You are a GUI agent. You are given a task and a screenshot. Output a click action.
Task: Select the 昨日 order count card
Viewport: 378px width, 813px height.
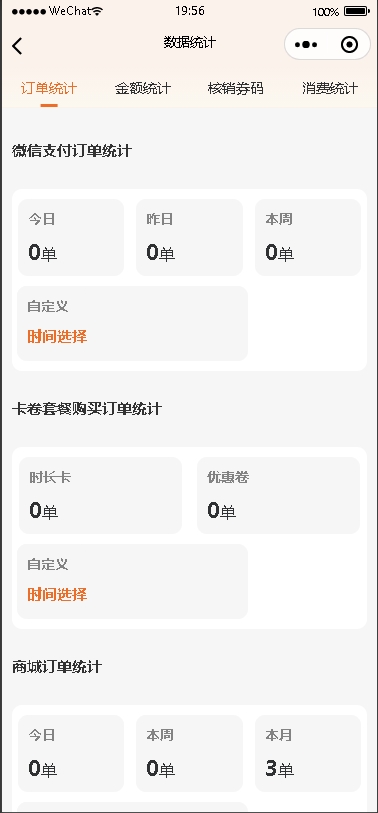(189, 237)
